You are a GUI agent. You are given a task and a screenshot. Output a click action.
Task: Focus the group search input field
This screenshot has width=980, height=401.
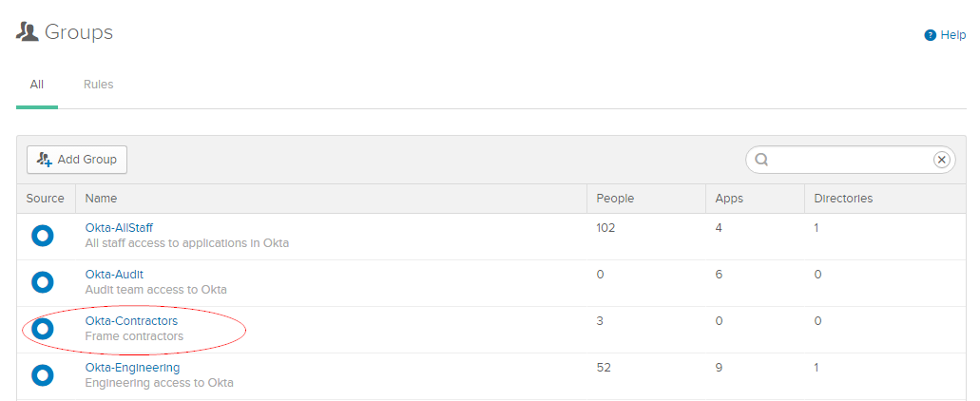point(849,160)
